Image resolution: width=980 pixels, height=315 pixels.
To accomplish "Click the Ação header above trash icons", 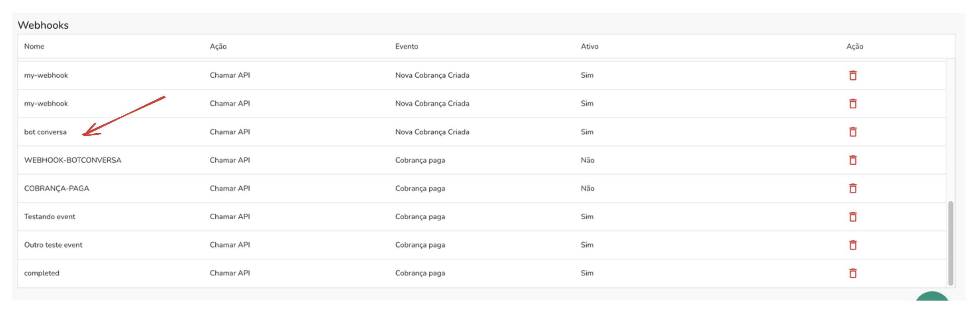I will point(854,47).
